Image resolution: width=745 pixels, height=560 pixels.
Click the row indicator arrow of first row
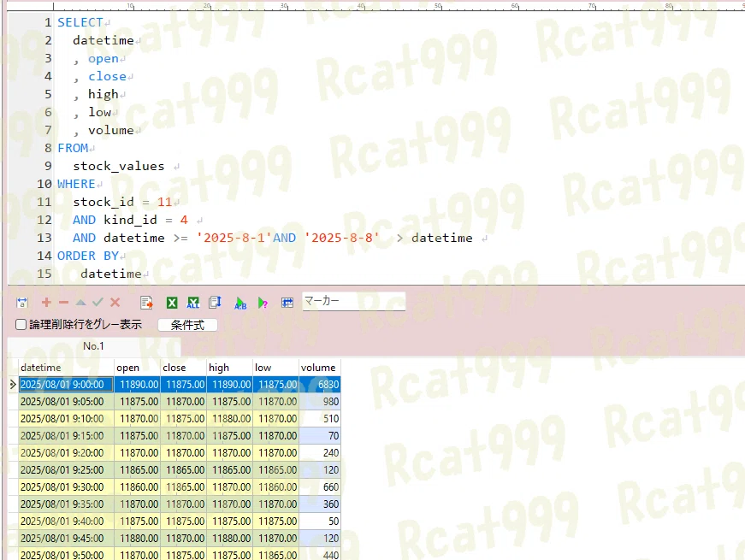(13, 384)
